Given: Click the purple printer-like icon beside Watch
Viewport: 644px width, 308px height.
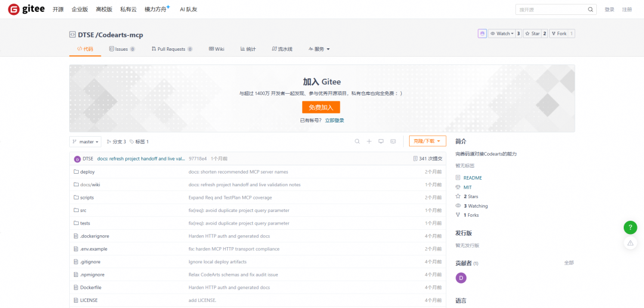Looking at the screenshot, I should pos(482,33).
